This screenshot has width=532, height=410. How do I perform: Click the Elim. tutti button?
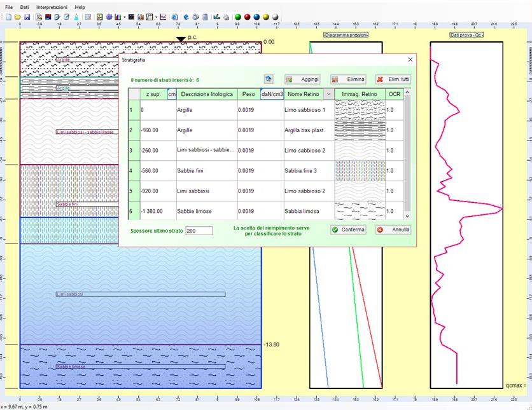pos(393,79)
